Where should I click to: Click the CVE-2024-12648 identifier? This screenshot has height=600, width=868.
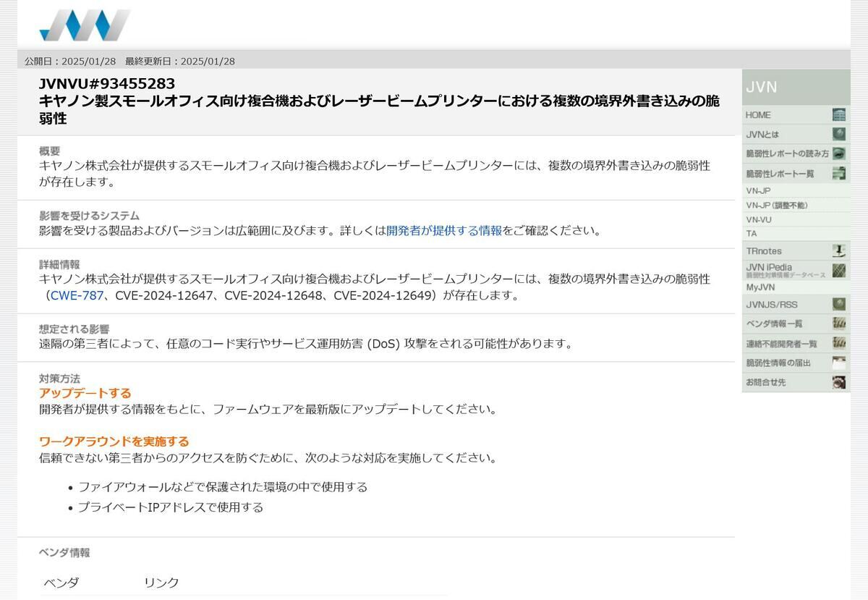[x=273, y=295]
